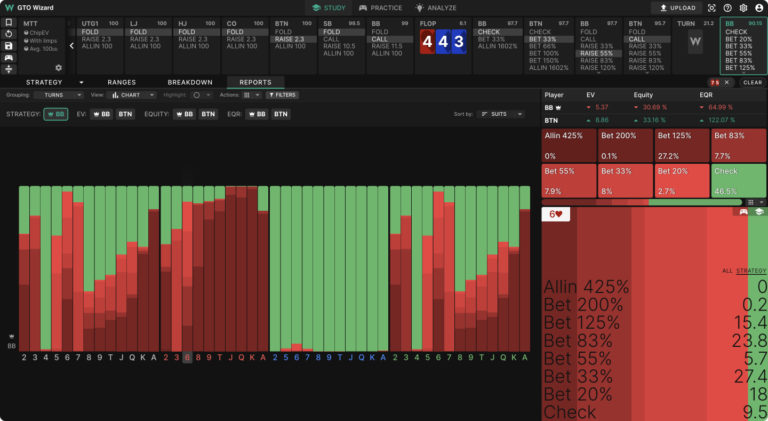The height and width of the screenshot is (421, 768).
Task: Open the STRATEGY tab
Action: coord(44,82)
